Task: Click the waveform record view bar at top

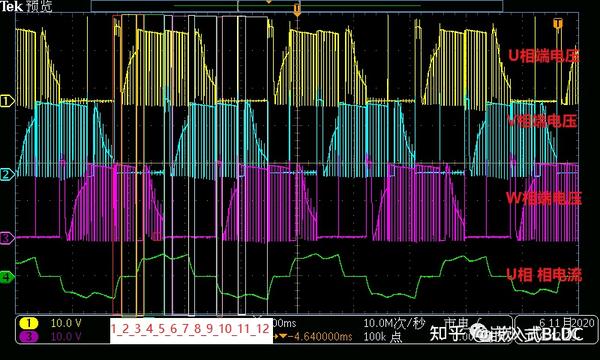Action: coord(297,6)
